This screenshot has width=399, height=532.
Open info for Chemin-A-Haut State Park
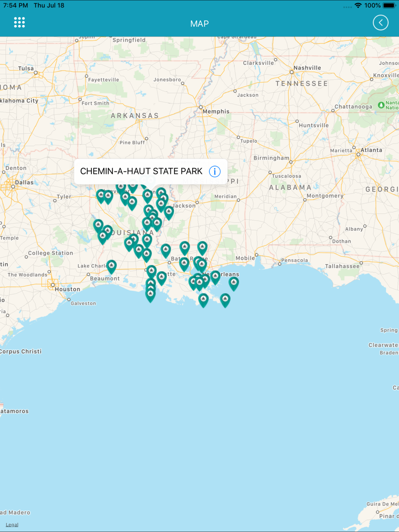215,171
